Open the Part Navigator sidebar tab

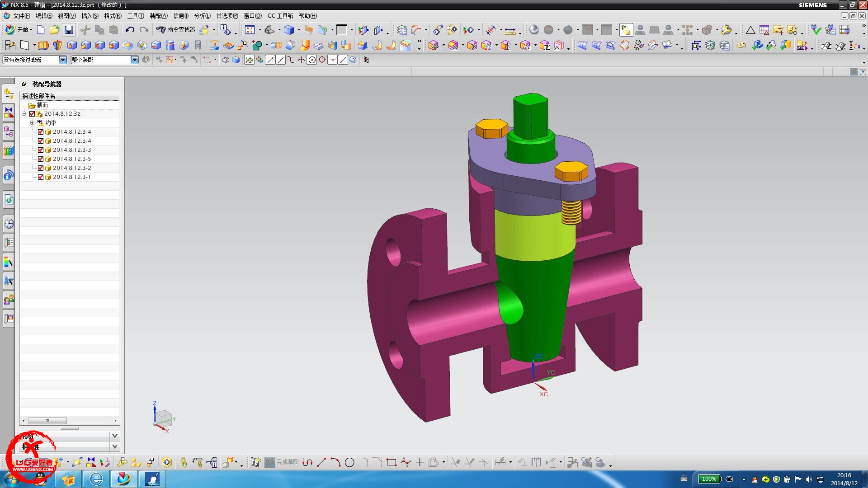9,132
